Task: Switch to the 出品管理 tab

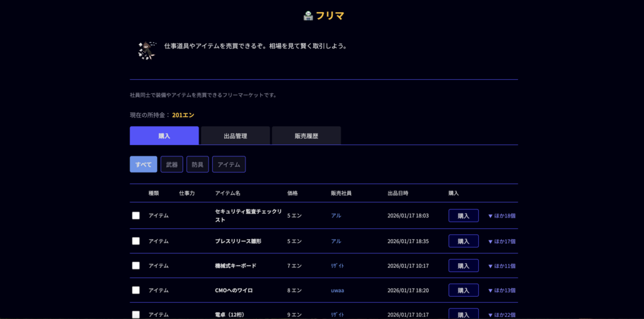Action: [235, 136]
